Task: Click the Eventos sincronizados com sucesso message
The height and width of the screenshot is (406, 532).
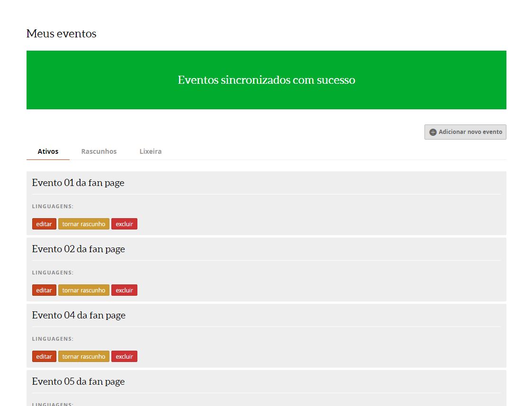Action: click(x=266, y=80)
